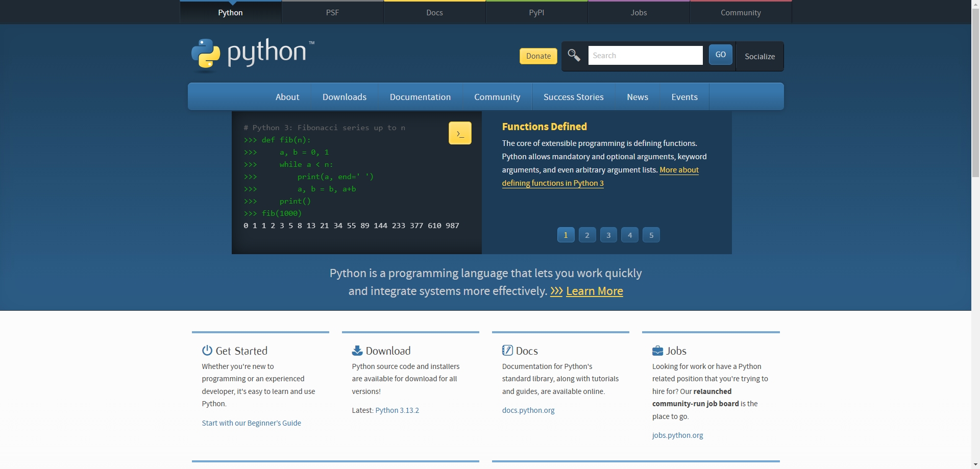This screenshot has width=980, height=469.
Task: Click the triple chevron before Learn More
Action: click(556, 291)
